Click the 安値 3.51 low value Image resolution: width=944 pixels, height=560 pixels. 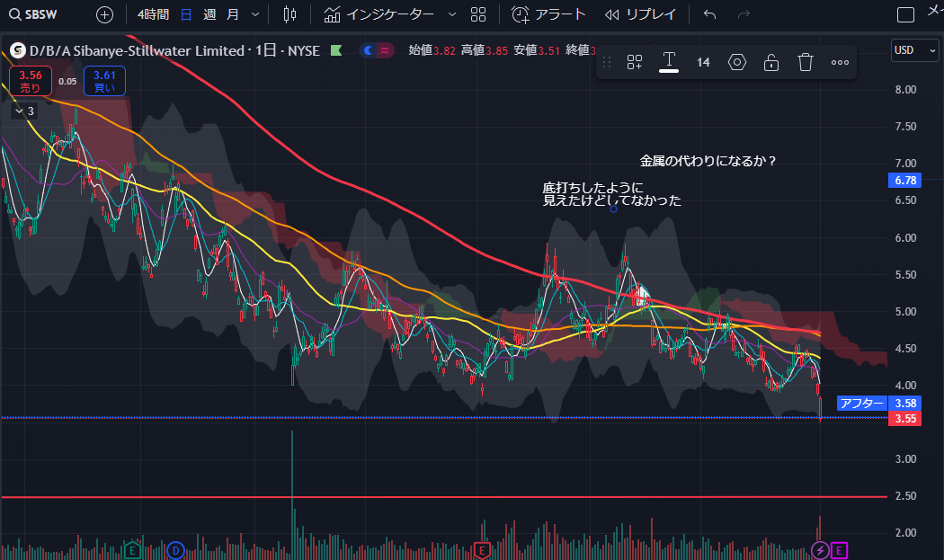pos(537,50)
